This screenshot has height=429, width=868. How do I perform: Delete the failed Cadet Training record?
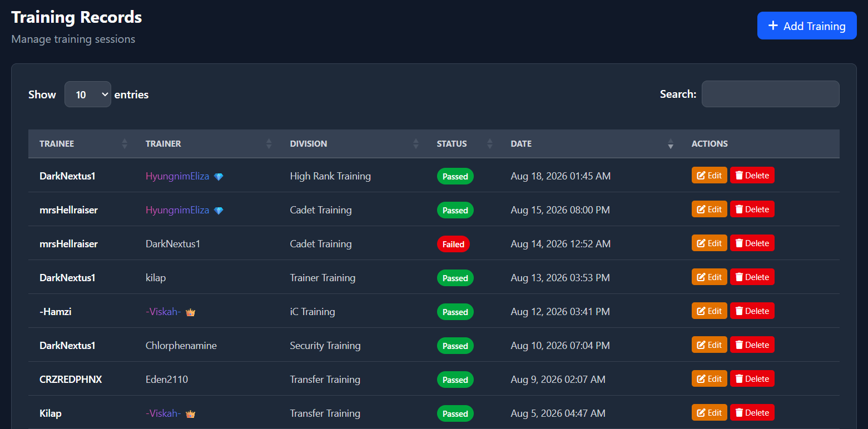[752, 243]
